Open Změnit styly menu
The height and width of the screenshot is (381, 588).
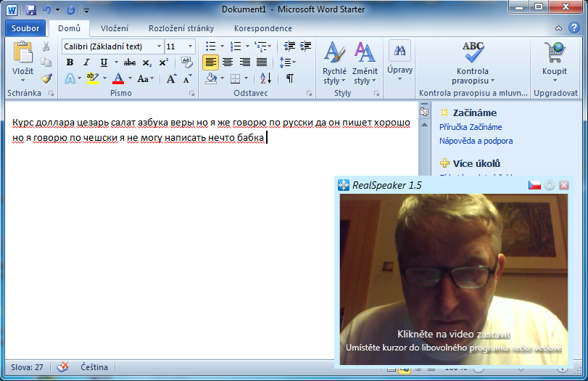(365, 63)
